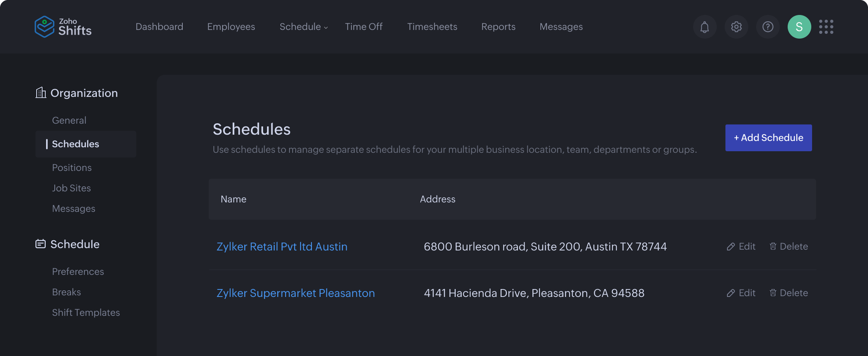Open the settings gear icon
This screenshot has height=356, width=868.
click(736, 27)
